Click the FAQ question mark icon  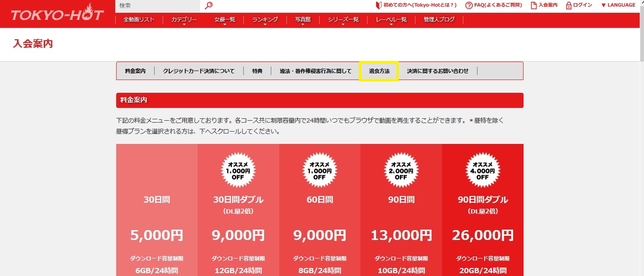pyautogui.click(x=469, y=5)
